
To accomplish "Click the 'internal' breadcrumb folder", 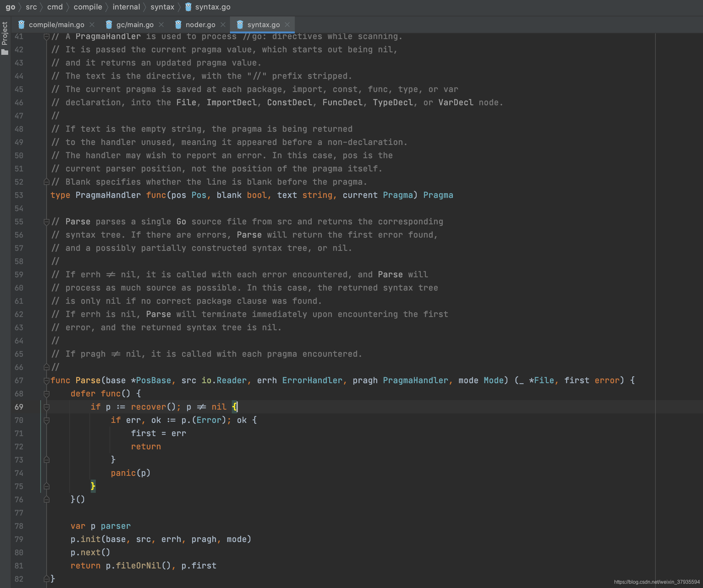I will click(x=126, y=7).
